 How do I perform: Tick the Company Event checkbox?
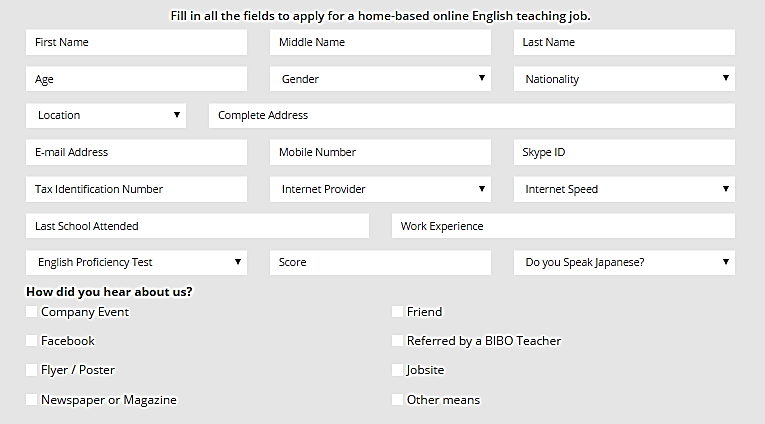(x=32, y=312)
